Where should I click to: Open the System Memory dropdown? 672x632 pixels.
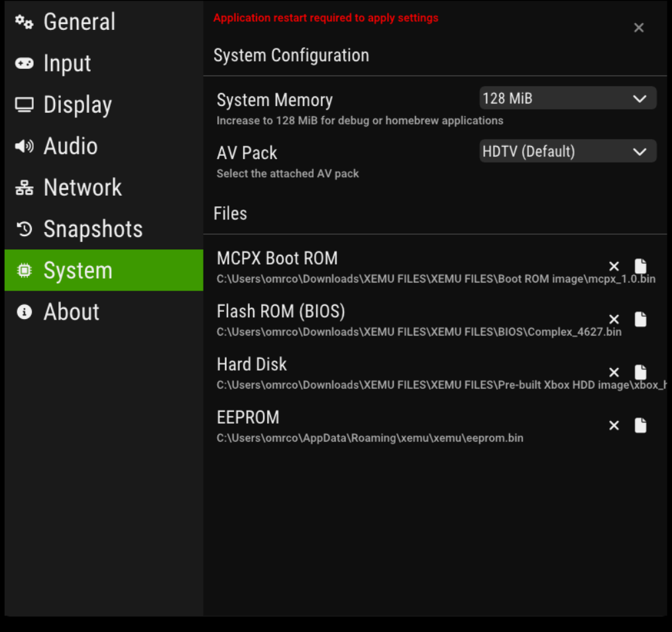click(x=568, y=98)
